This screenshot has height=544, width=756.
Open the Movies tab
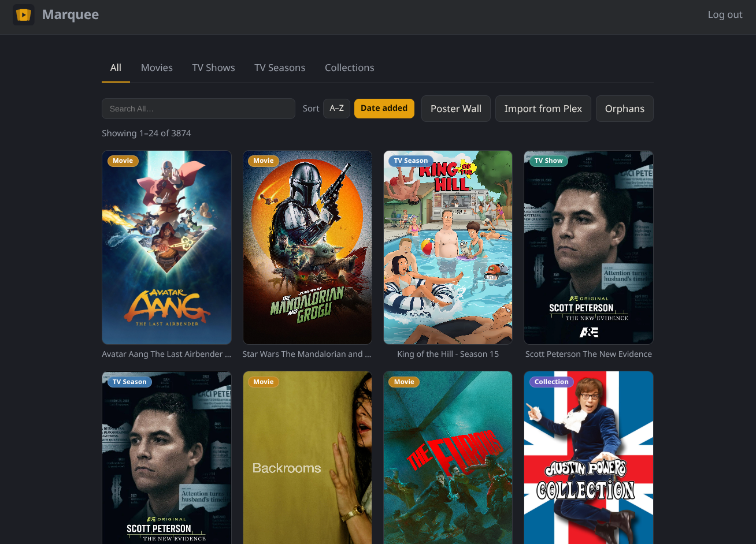pos(157,68)
